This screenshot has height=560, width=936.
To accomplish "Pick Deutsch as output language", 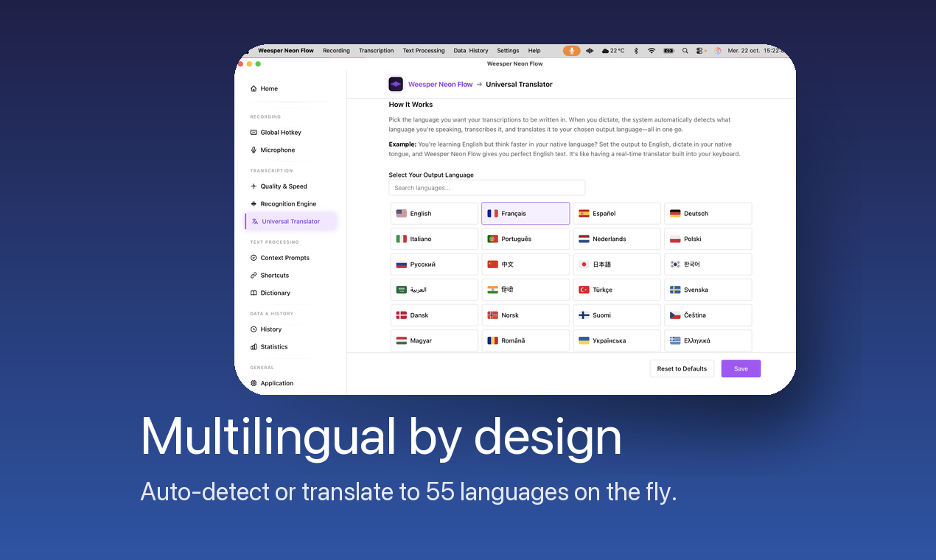I will coord(708,214).
